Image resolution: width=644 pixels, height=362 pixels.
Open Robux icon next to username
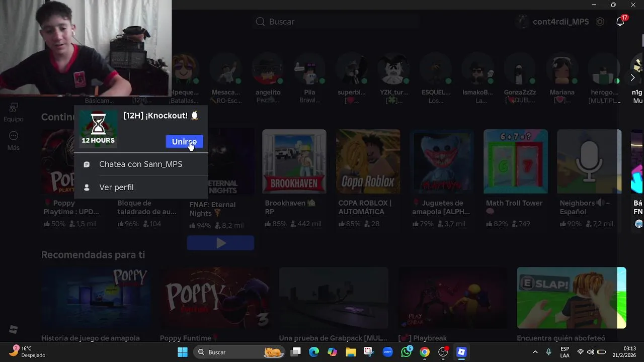coord(600,22)
